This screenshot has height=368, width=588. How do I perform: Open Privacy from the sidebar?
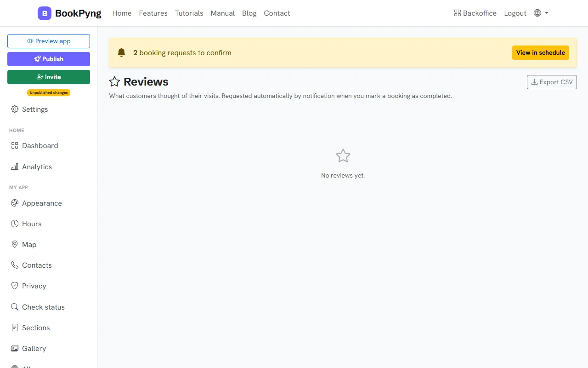49,286
